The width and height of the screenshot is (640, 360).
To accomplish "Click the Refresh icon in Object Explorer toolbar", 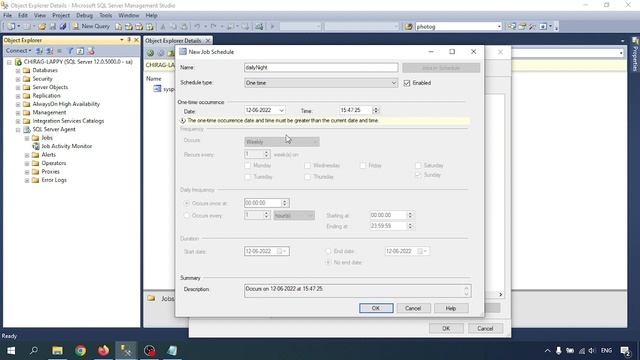I will click(80, 51).
